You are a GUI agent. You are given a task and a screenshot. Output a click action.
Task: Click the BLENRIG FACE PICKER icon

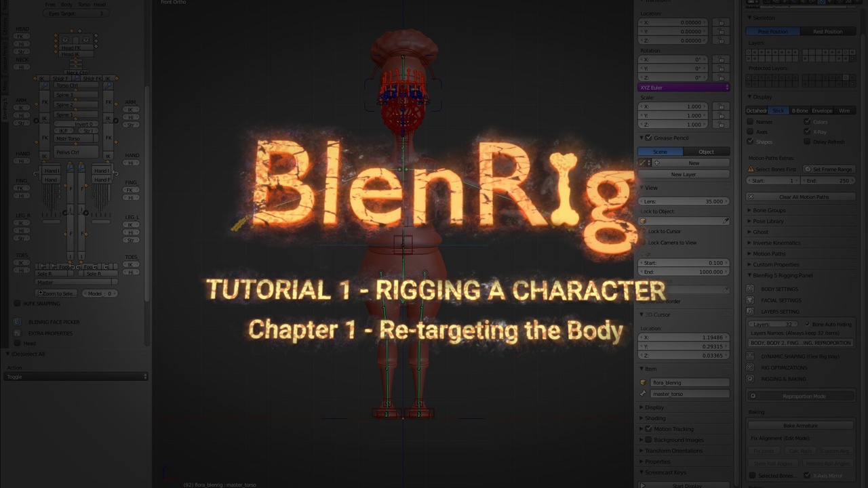click(17, 322)
